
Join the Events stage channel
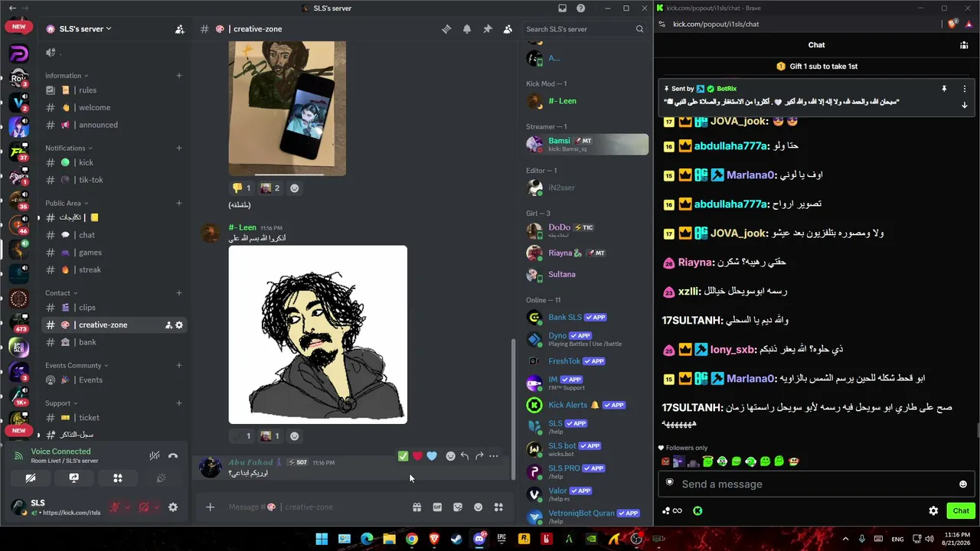[x=114, y=380]
